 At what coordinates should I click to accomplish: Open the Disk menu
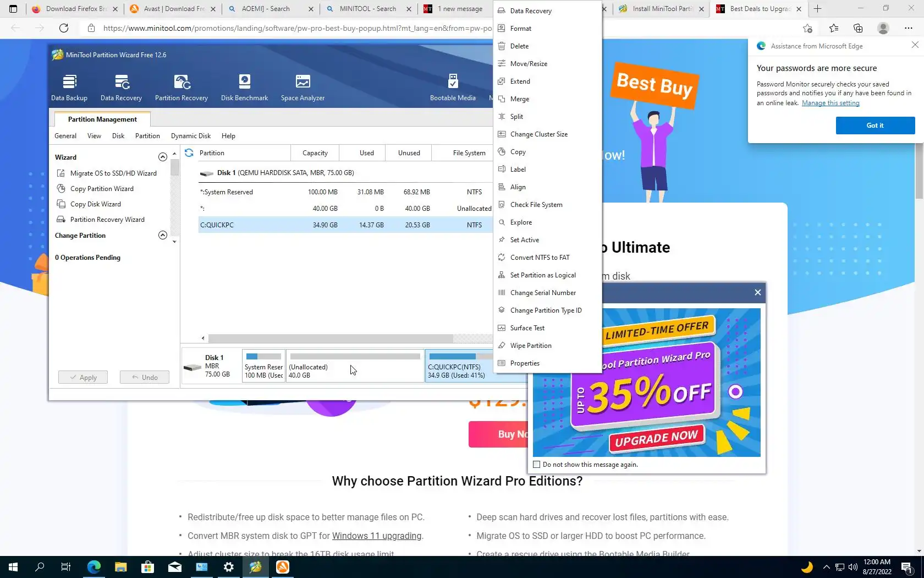pos(118,136)
